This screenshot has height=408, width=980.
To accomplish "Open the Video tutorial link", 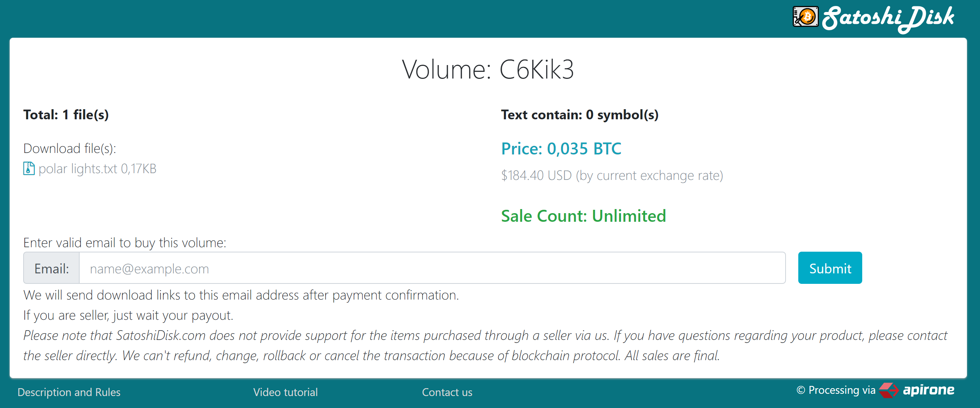I will (x=285, y=392).
